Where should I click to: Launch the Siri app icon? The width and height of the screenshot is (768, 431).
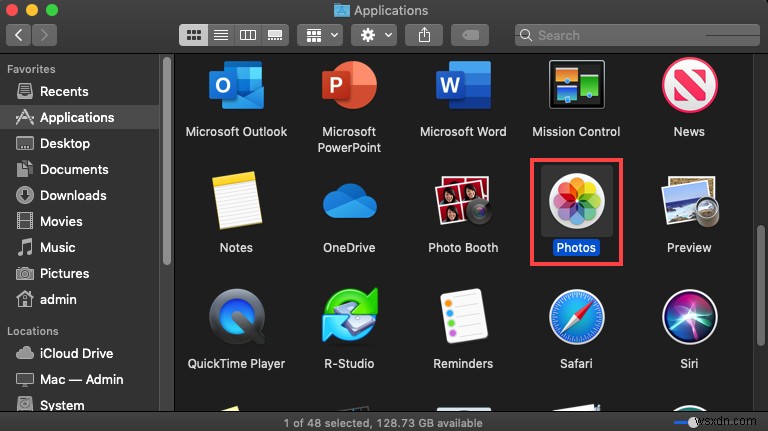(689, 319)
